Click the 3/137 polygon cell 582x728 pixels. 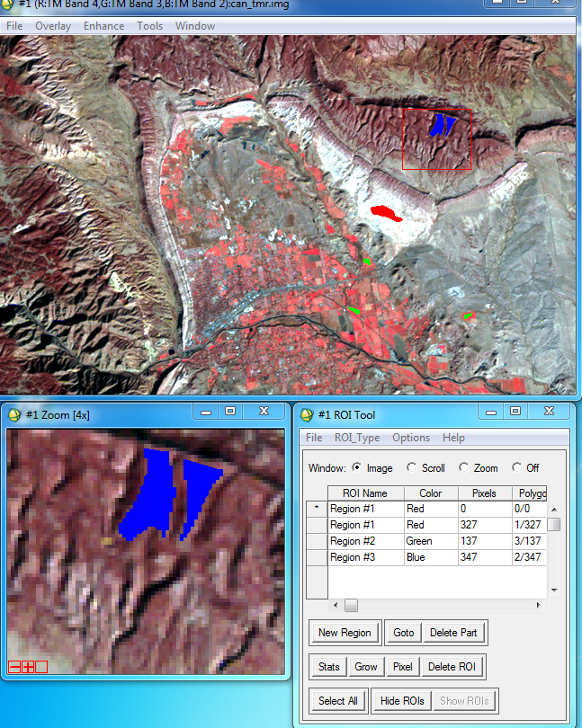pyautogui.click(x=530, y=541)
